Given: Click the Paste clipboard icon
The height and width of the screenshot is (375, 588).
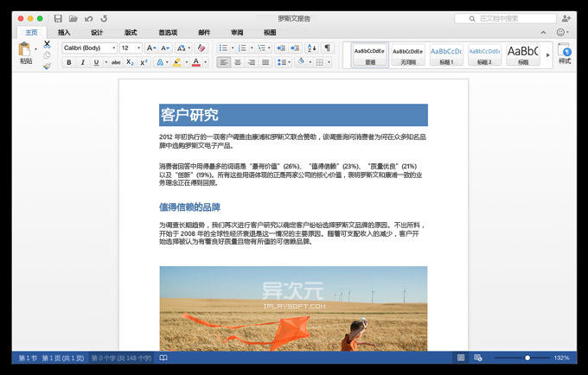Looking at the screenshot, I should pyautogui.click(x=25, y=49).
